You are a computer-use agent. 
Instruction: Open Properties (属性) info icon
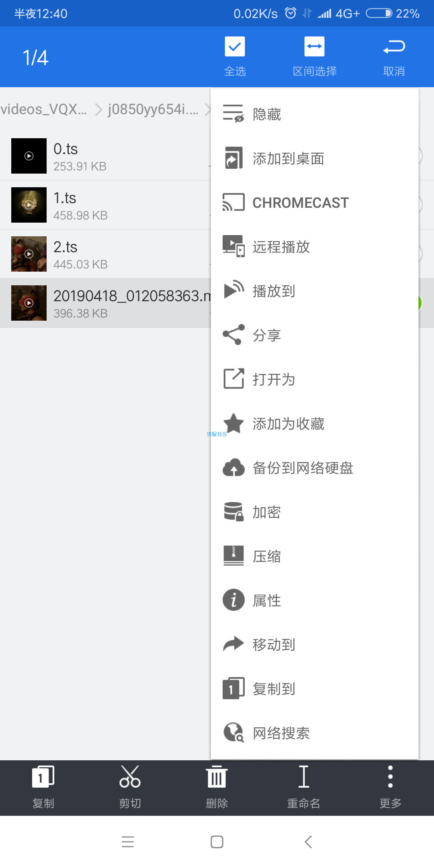pyautogui.click(x=233, y=600)
